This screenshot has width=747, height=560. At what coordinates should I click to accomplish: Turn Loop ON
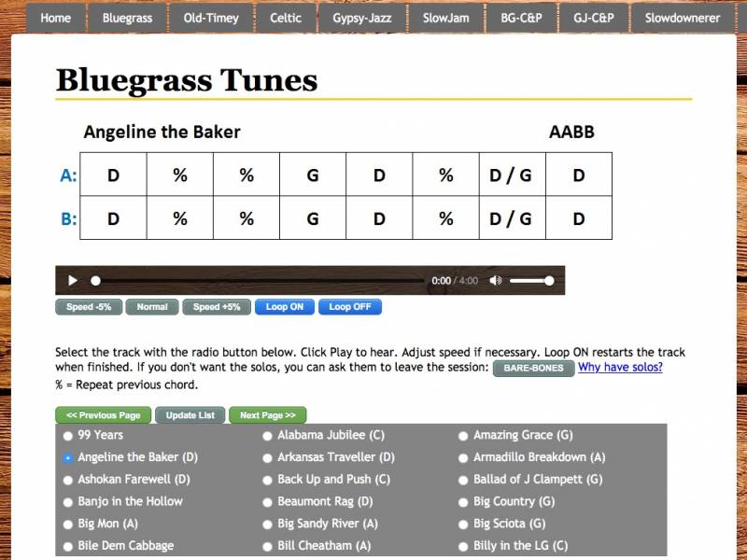pos(284,307)
